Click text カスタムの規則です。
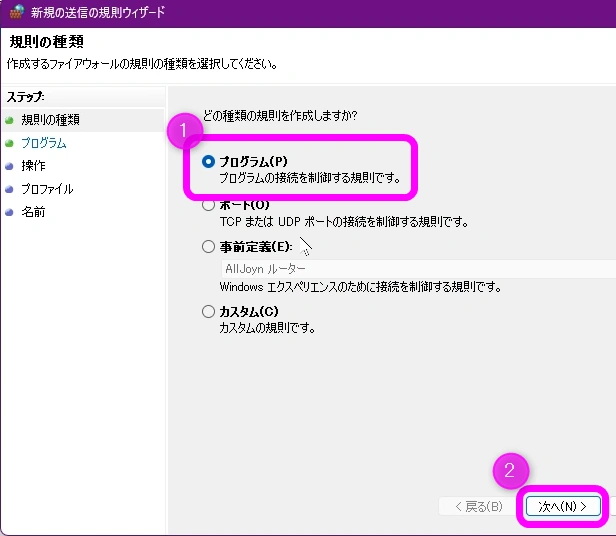Viewport: 616px width, 536px height. point(267,328)
